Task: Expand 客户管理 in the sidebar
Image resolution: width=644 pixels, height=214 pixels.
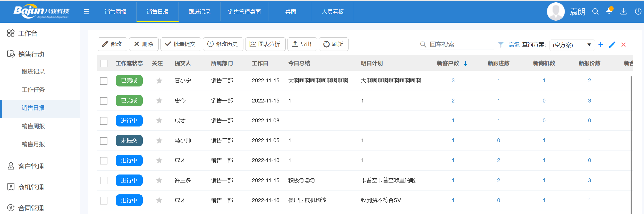Action: point(31,166)
